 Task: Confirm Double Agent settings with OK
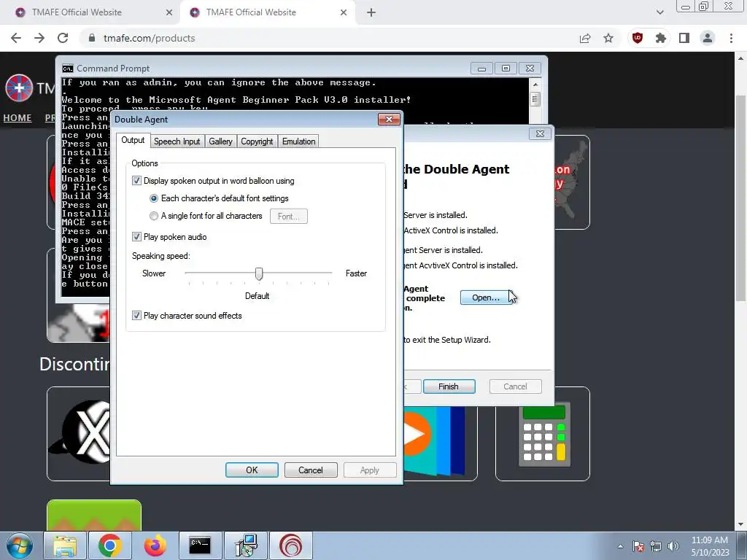[252, 470]
